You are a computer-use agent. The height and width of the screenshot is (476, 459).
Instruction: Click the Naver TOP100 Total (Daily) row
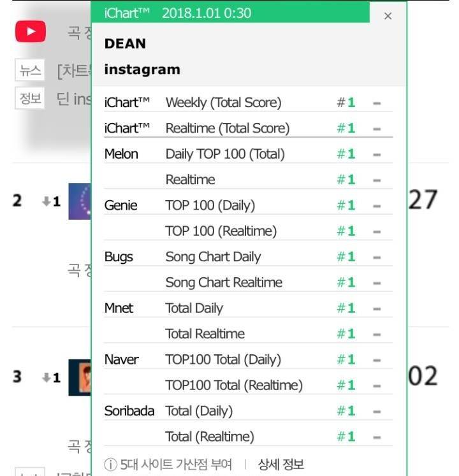coord(248,359)
